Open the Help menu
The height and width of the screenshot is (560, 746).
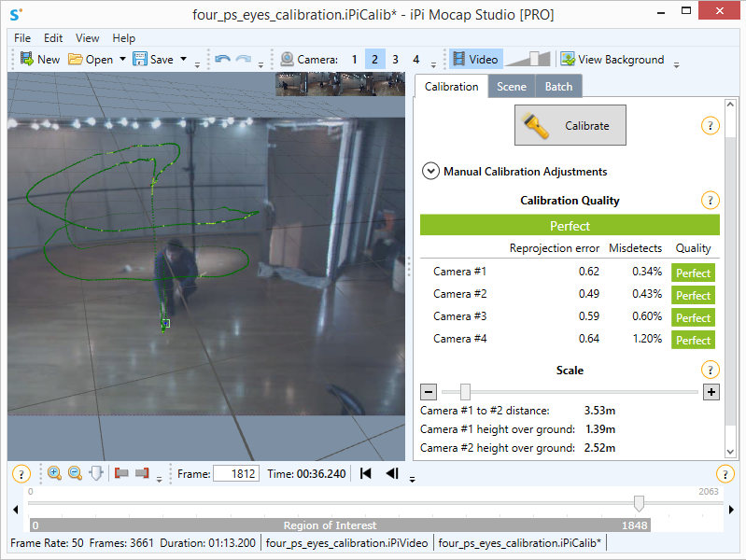click(x=124, y=38)
